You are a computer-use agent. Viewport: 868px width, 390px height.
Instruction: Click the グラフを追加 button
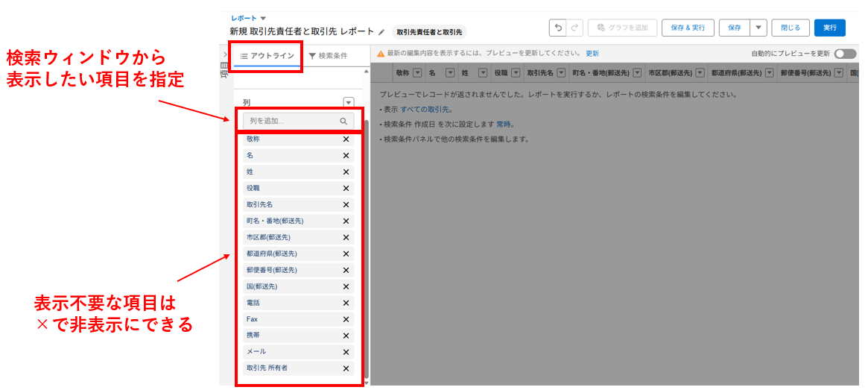622,27
